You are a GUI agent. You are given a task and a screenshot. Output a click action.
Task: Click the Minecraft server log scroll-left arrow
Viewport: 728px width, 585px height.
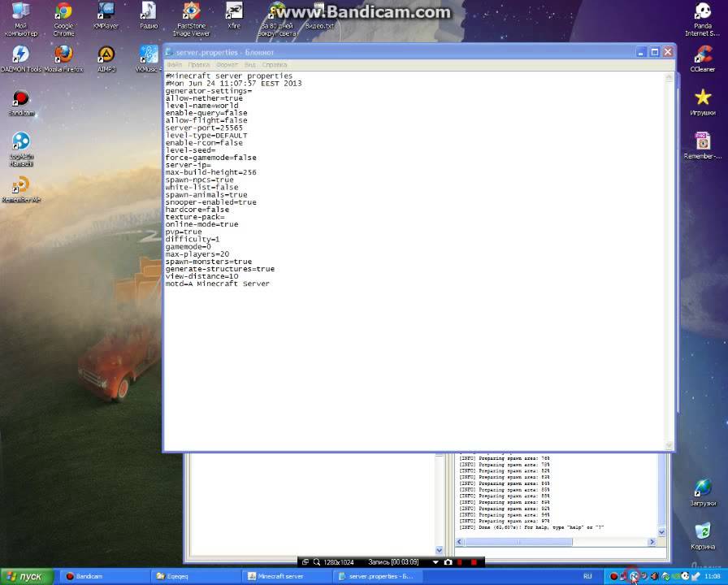click(x=460, y=542)
